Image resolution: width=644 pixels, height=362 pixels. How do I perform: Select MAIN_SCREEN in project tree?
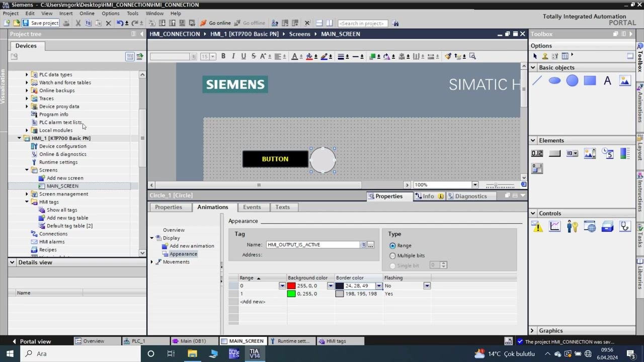(x=62, y=186)
